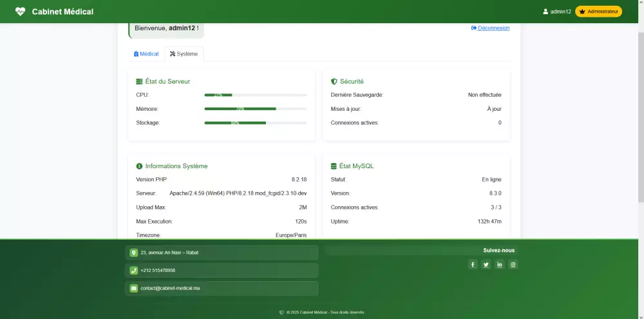The width and height of the screenshot is (644, 319).
Task: Click the Max Execution 120s value
Action: pyautogui.click(x=301, y=222)
